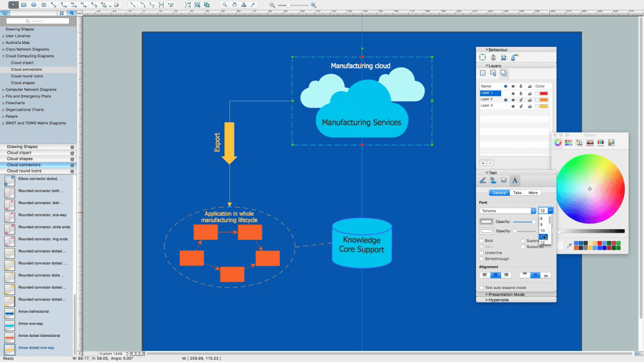The width and height of the screenshot is (644, 362).
Task: Open the color sliders tab in Colors window
Action: coord(568,142)
